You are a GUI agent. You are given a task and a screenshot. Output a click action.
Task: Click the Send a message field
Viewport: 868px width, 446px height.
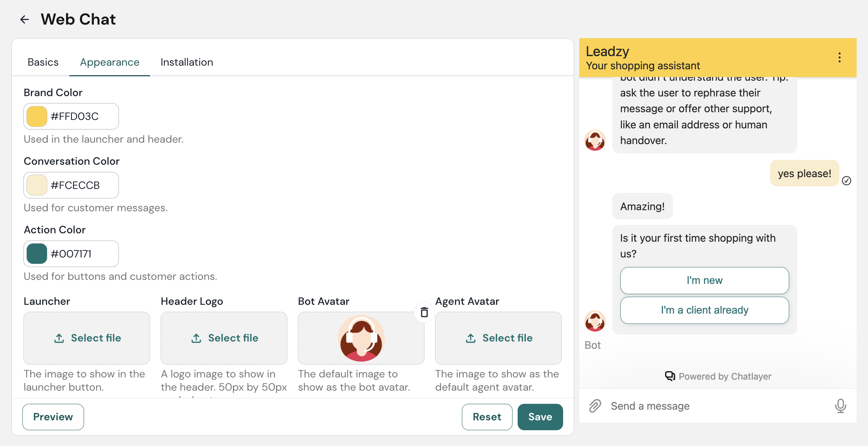(x=715, y=406)
